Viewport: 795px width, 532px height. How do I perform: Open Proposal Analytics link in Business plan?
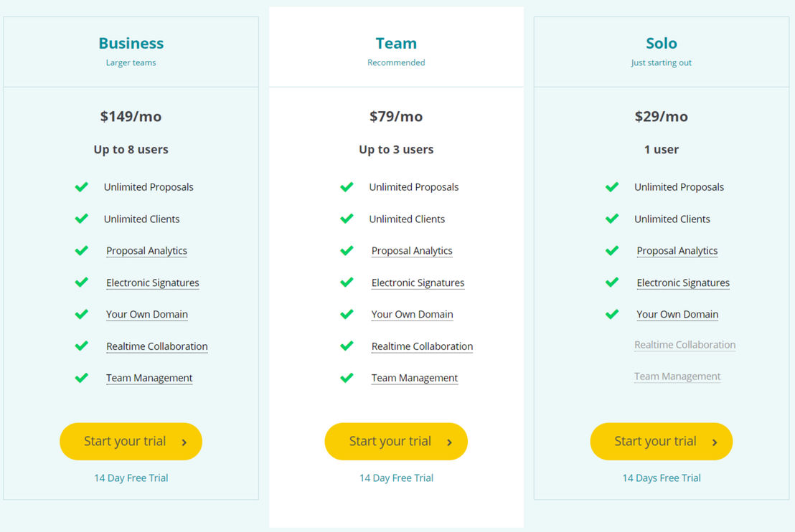(146, 251)
